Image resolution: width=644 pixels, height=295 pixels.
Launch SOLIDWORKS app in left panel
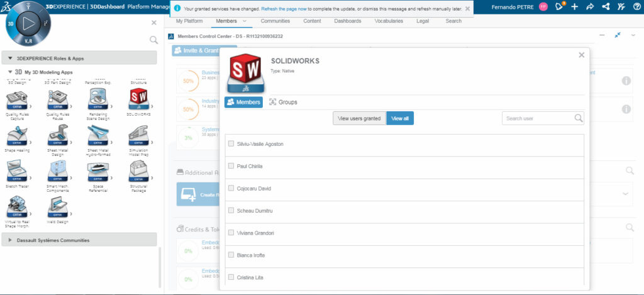pyautogui.click(x=139, y=100)
